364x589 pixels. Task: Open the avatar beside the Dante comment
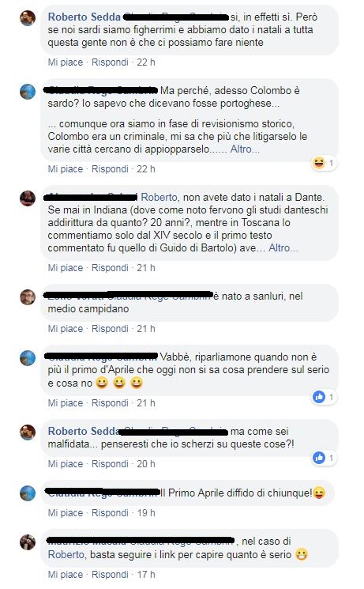pos(28,198)
